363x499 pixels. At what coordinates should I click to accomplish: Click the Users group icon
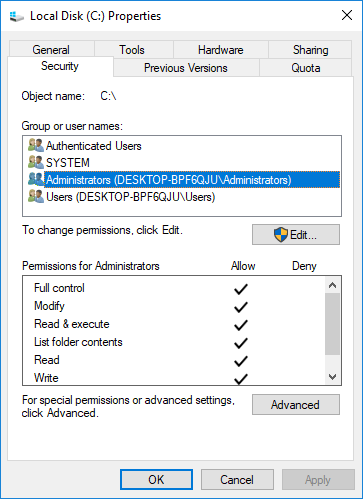36,196
